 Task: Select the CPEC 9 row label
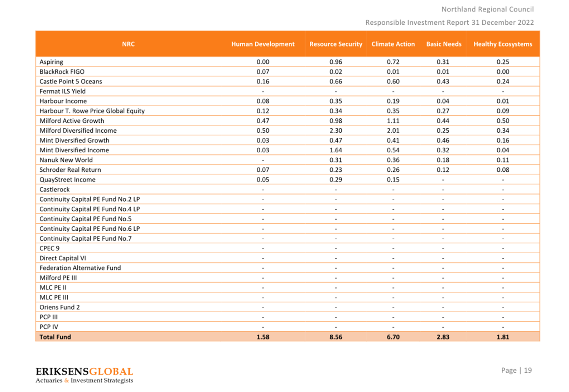point(49,248)
